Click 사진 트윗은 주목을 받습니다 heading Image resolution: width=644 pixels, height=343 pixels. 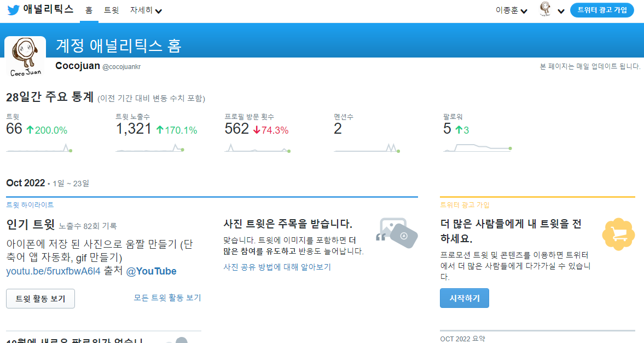pyautogui.click(x=288, y=224)
